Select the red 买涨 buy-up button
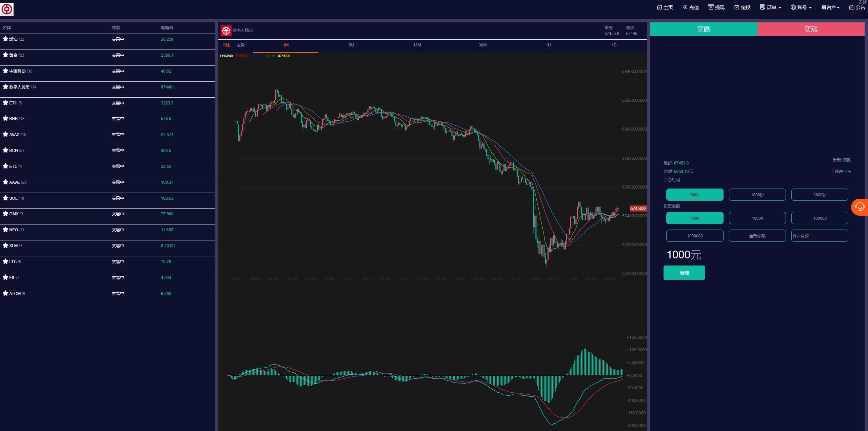Image resolution: width=868 pixels, height=431 pixels. pos(811,29)
